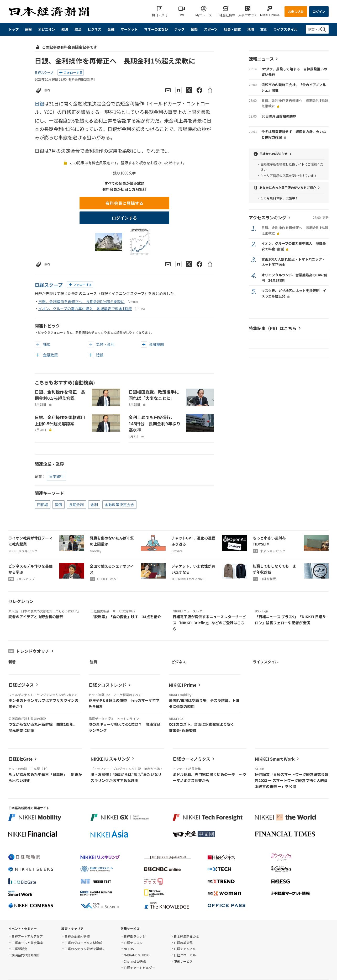Viewport: 337px width, 980px height.
Task: Open 長期金利 keyword tag
Action: [76, 505]
